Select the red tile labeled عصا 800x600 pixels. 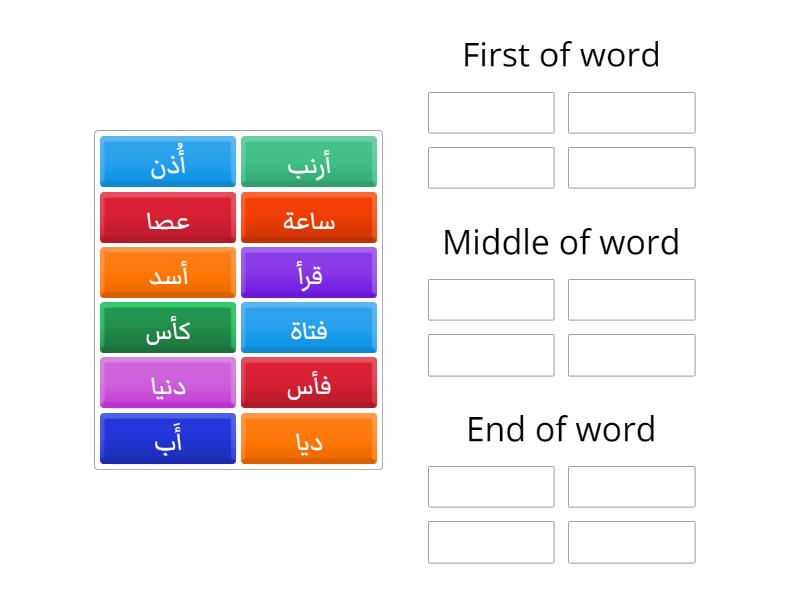(167, 217)
